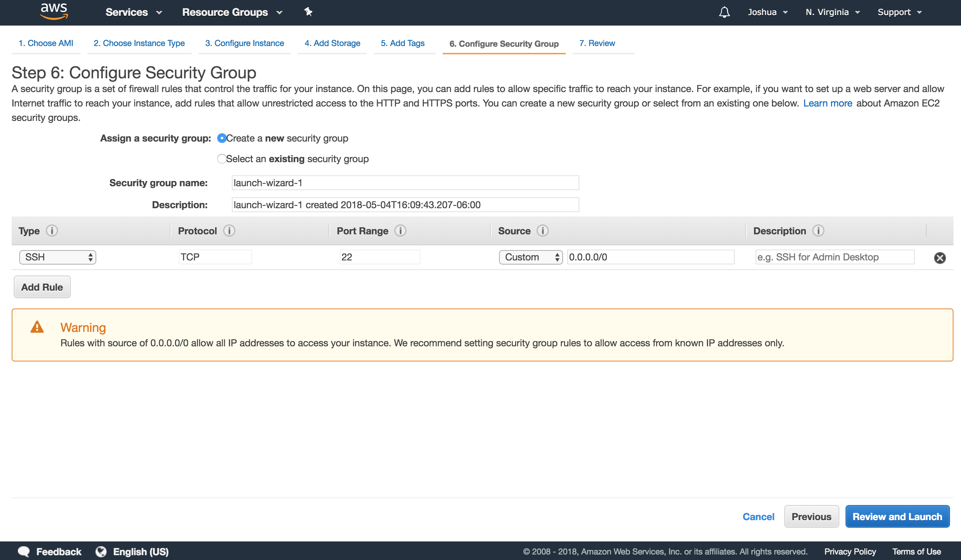The width and height of the screenshot is (961, 560).
Task: Click the SSH type dropdown
Action: pos(57,256)
